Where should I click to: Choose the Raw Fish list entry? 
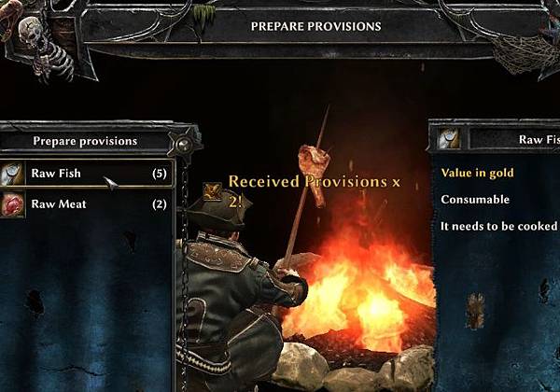point(87,174)
